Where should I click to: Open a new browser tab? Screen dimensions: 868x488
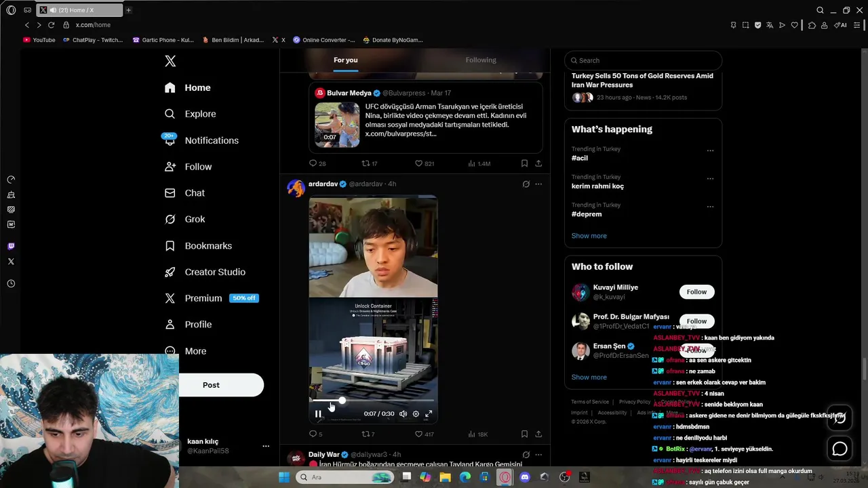point(128,10)
